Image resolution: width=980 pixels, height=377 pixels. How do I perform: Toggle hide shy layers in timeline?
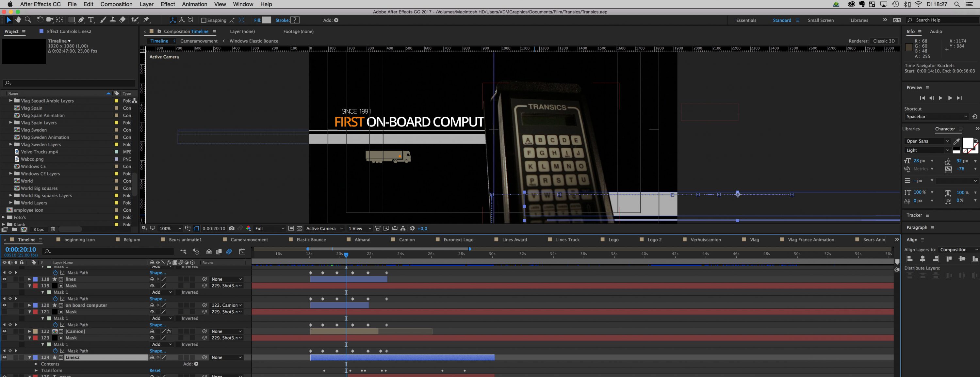209,252
